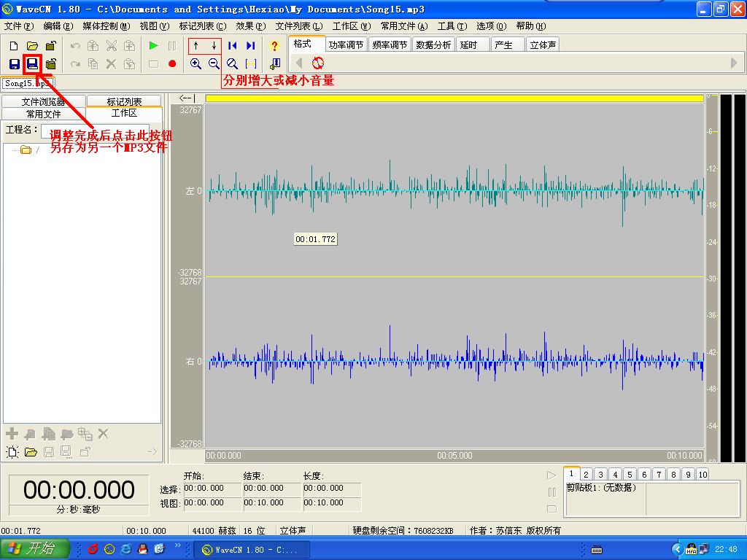Cut the selection with the scissors icon

(111, 46)
